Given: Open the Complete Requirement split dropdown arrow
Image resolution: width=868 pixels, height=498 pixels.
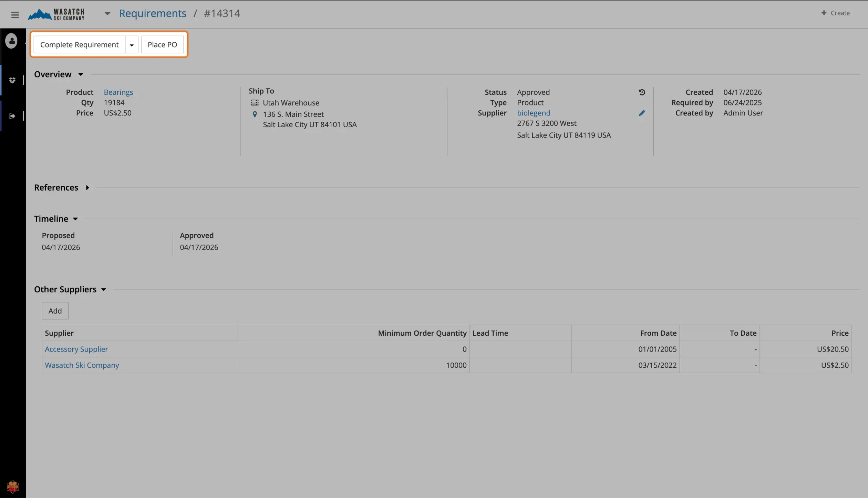Looking at the screenshot, I should click(x=132, y=44).
